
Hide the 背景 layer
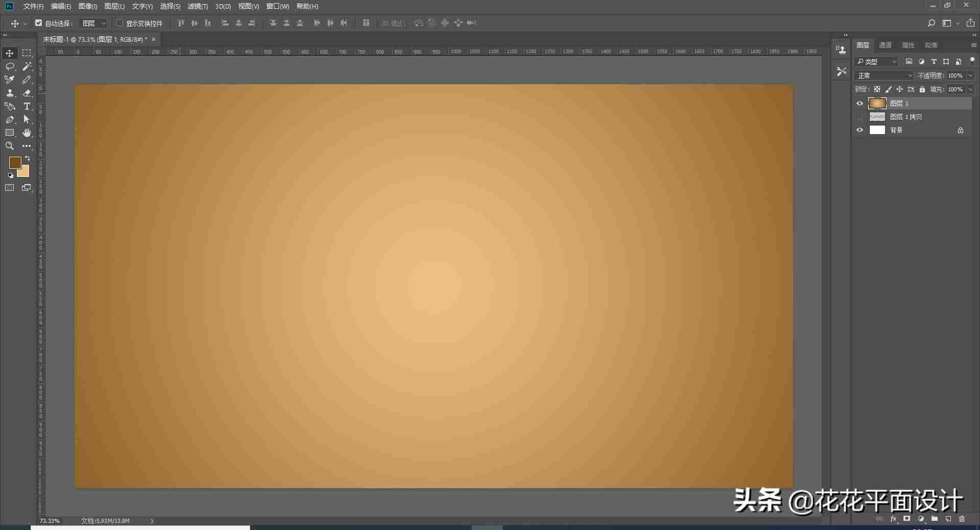click(x=860, y=130)
